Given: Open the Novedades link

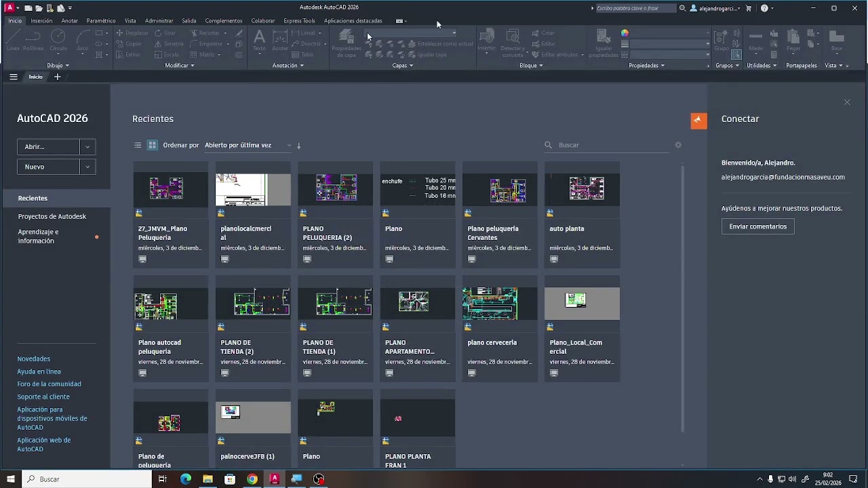Looking at the screenshot, I should point(34,359).
